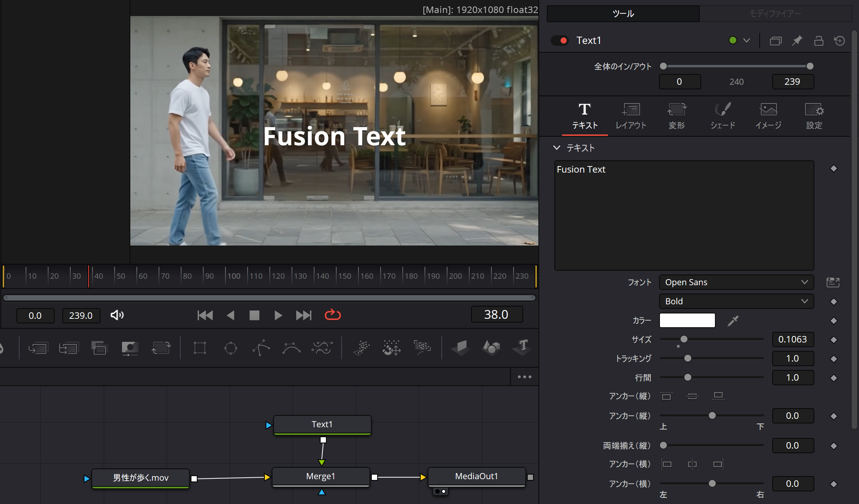Open the Open Sans font dropdown
The image size is (859, 504).
(736, 283)
